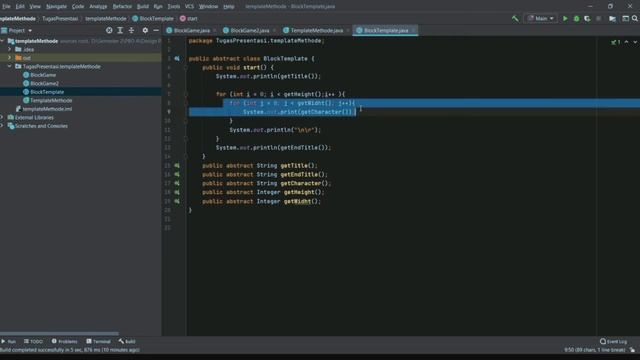Viewport: 640px width, 360px height.
Task: Click start method breadcrumb in navigation bar
Action: [x=189, y=18]
